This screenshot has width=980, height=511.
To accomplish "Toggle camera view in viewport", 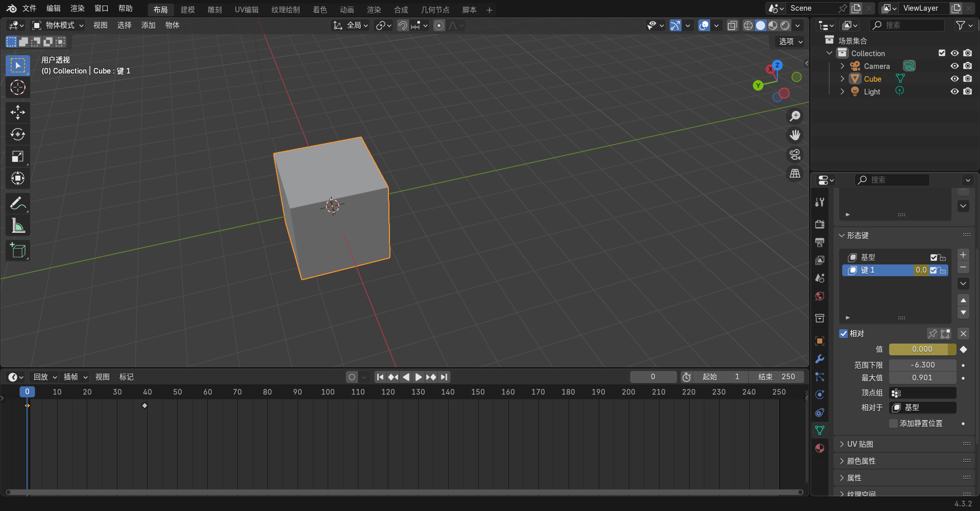I will pos(795,155).
